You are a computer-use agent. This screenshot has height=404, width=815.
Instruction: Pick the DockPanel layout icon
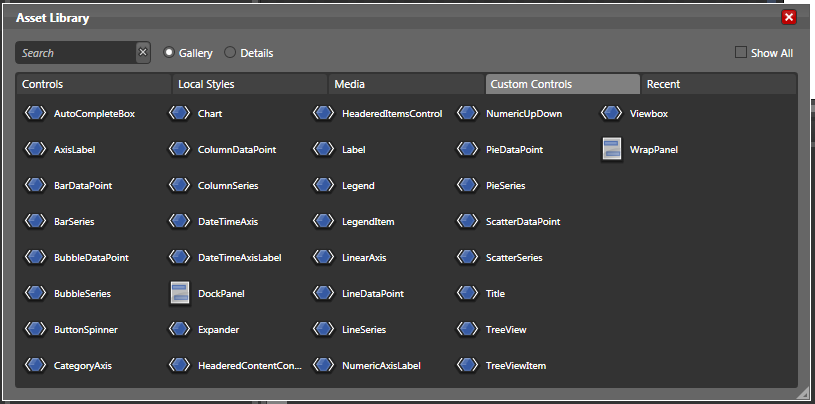(180, 293)
